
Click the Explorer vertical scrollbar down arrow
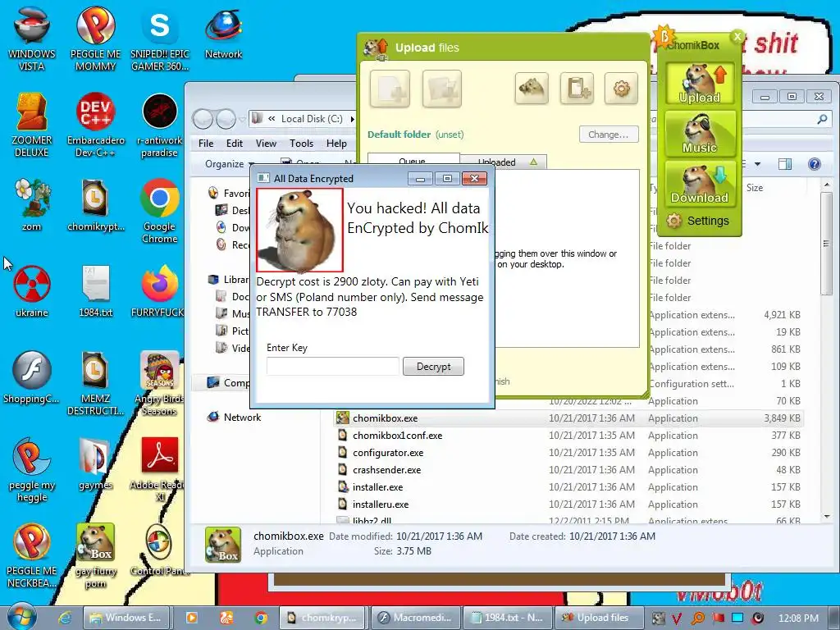[827, 517]
